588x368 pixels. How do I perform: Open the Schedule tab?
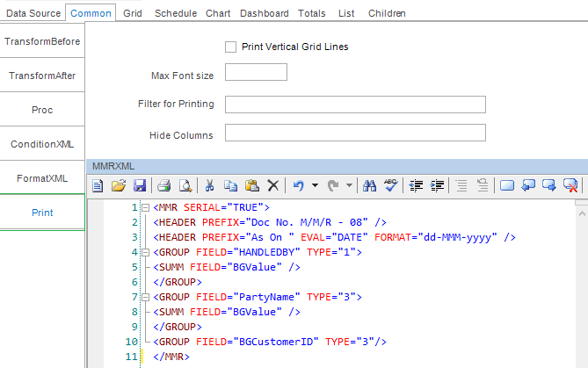click(x=176, y=13)
